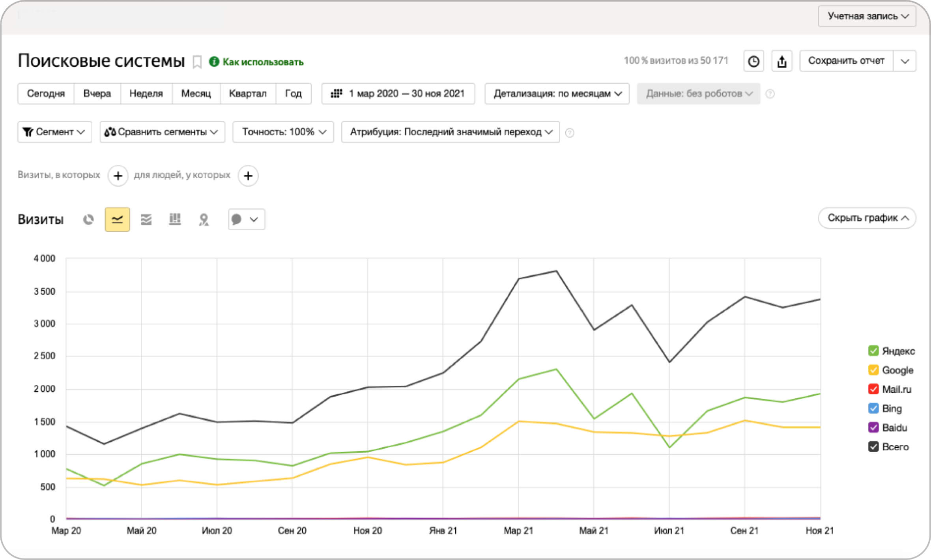Image resolution: width=931 pixels, height=560 pixels.
Task: Toggle the Google series checkbox
Action: tap(873, 370)
